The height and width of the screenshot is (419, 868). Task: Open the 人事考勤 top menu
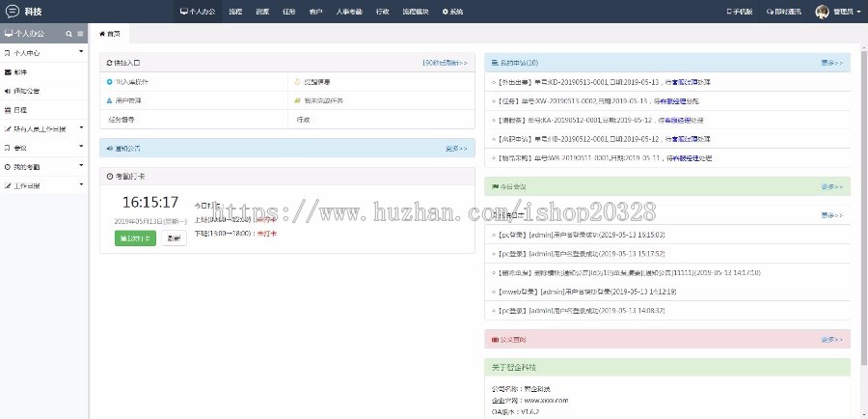coord(349,11)
